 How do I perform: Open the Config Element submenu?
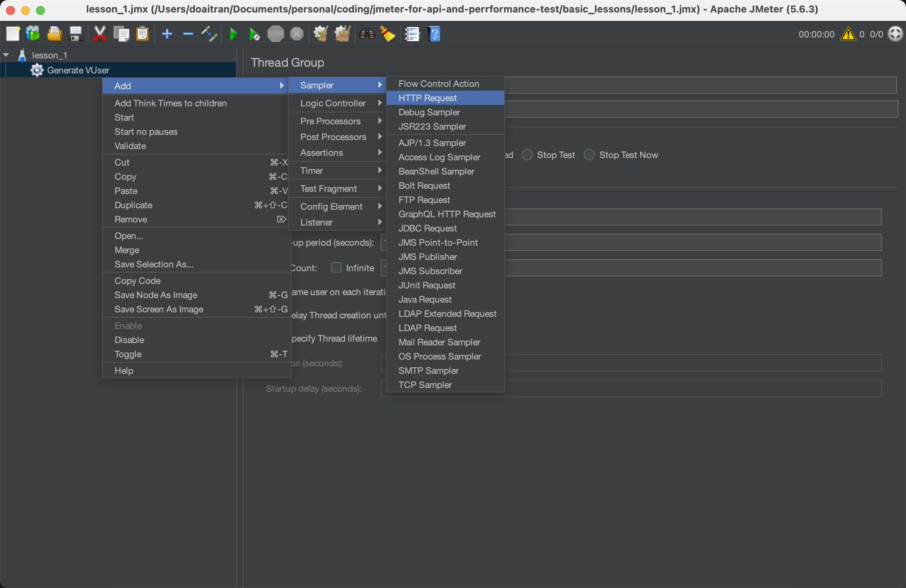click(x=337, y=206)
